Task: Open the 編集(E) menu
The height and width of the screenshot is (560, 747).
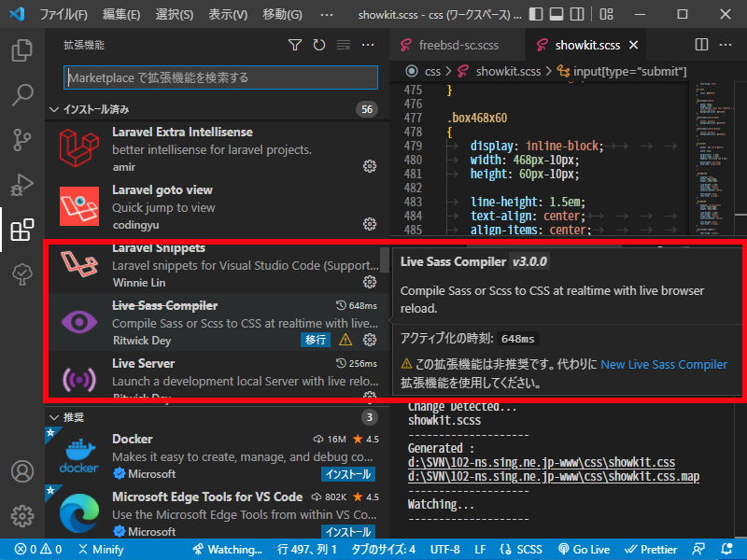Action: click(121, 14)
